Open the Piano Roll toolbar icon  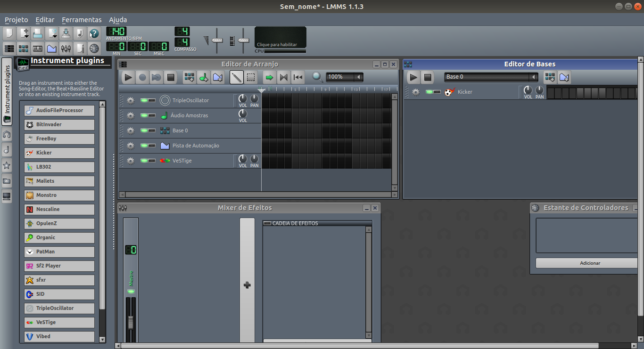(x=38, y=48)
